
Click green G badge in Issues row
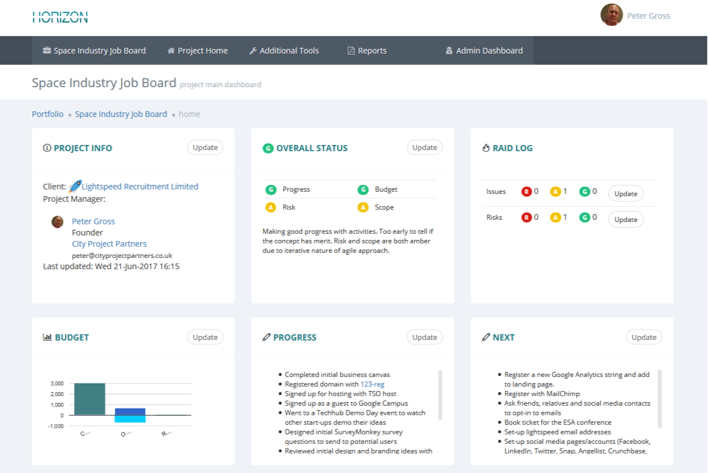click(x=585, y=192)
